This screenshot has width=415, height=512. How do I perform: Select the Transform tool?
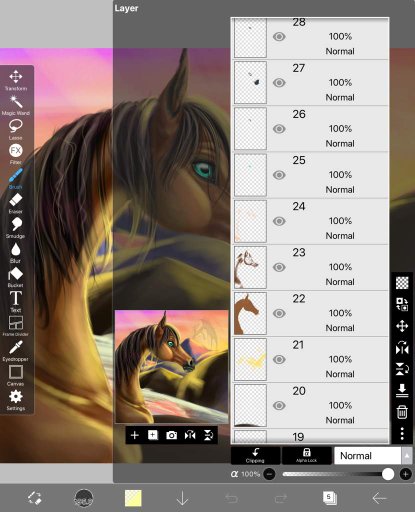[x=16, y=80]
